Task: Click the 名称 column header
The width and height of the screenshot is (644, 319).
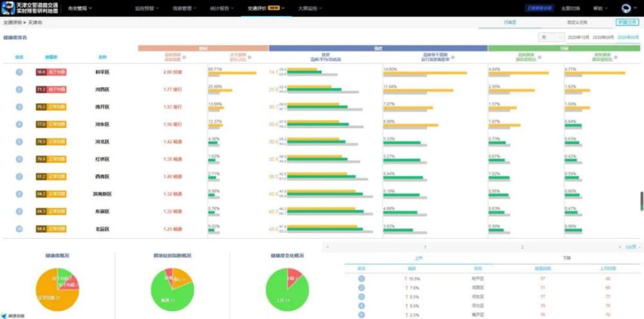Action: (x=102, y=57)
